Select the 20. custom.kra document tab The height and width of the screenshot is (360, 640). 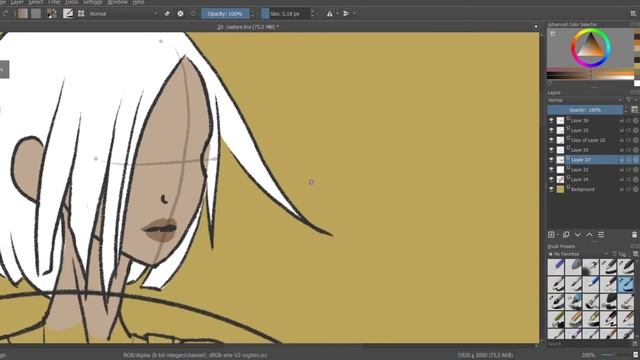tap(248, 27)
